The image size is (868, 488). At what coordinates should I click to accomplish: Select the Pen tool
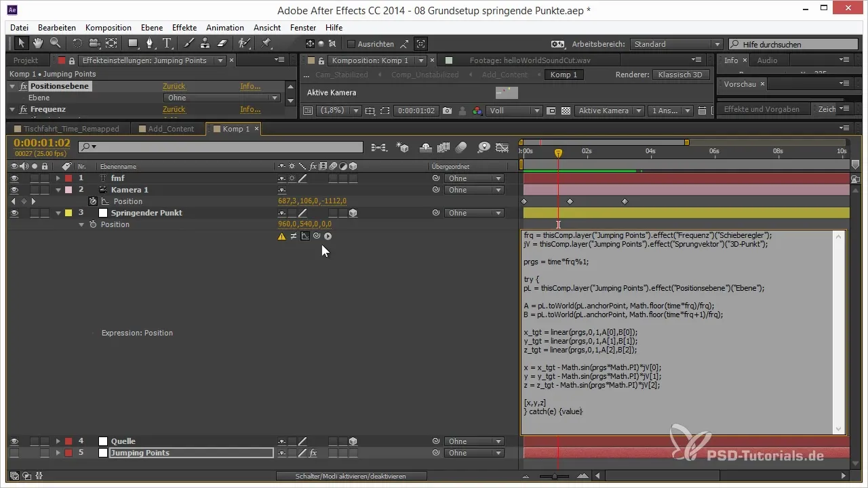click(x=150, y=43)
